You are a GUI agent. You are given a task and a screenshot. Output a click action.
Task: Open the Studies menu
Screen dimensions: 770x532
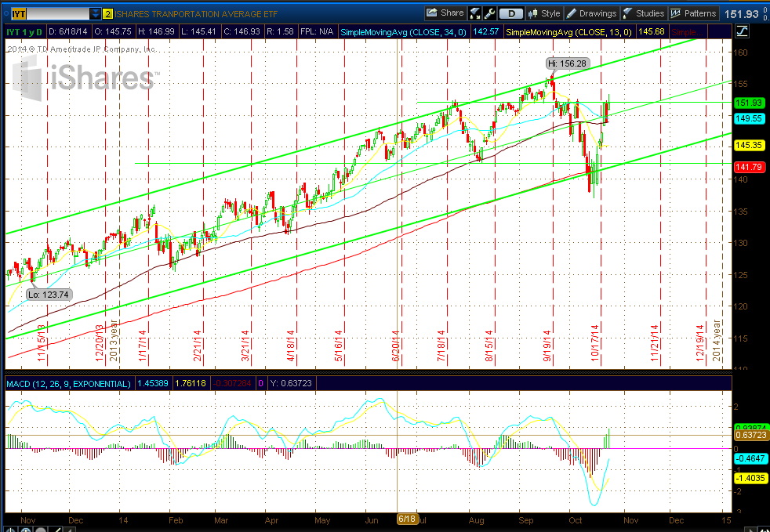[x=644, y=13]
